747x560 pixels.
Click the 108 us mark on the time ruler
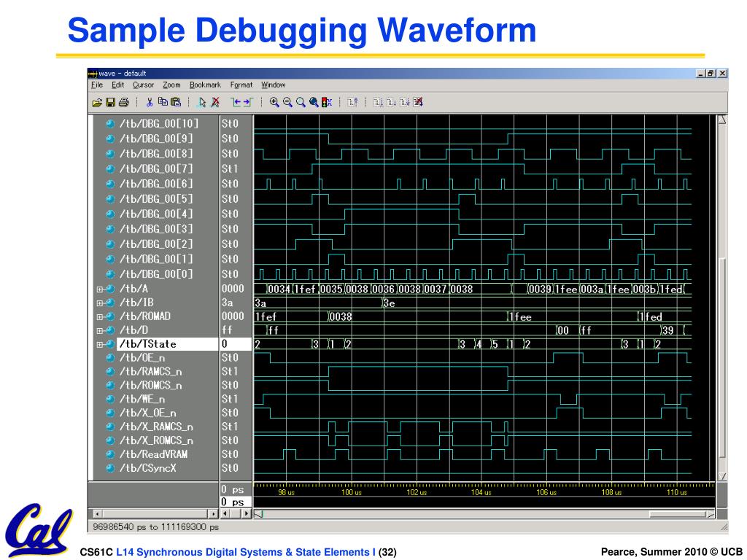[x=611, y=492]
